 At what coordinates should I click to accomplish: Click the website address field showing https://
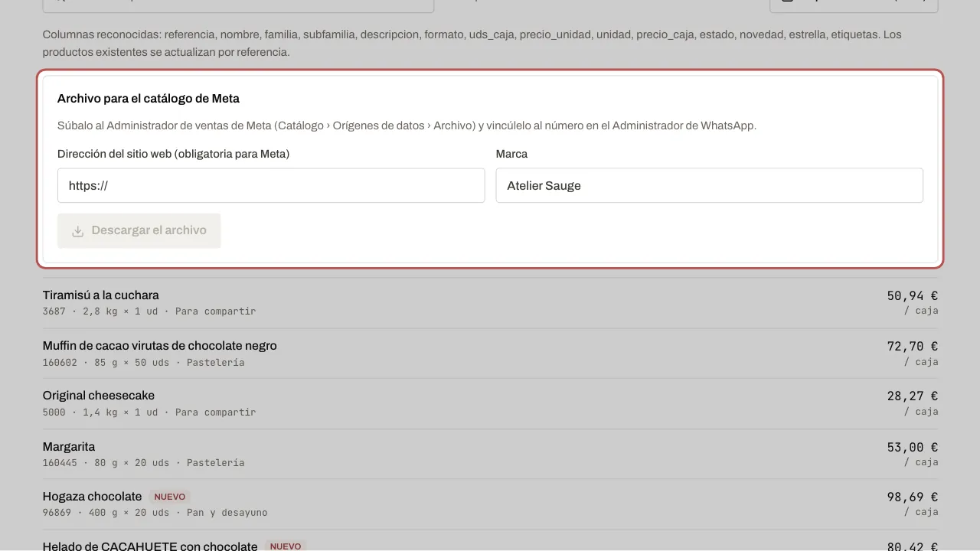tap(271, 186)
